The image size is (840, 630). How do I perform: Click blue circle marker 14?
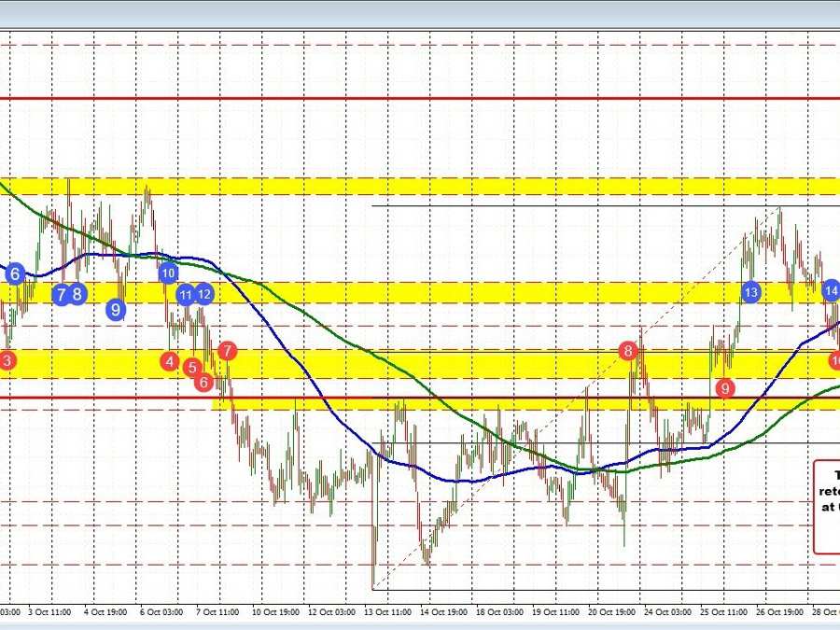point(831,291)
